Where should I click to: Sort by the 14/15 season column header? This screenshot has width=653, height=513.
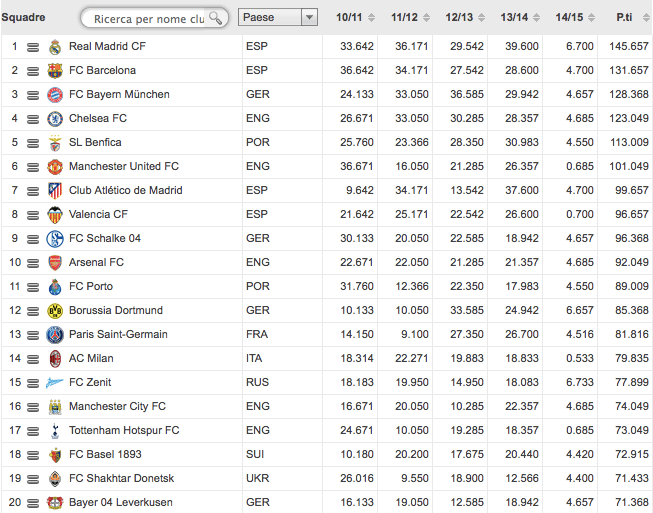571,17
